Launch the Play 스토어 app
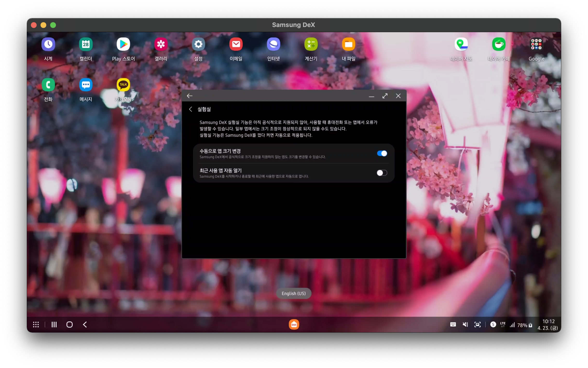 pyautogui.click(x=123, y=44)
